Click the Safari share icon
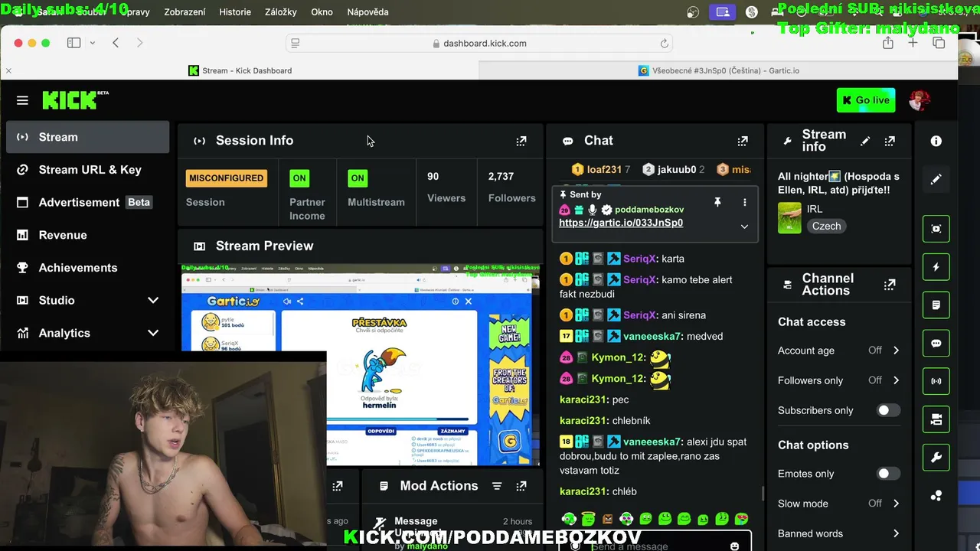This screenshot has height=551, width=980. [x=888, y=44]
